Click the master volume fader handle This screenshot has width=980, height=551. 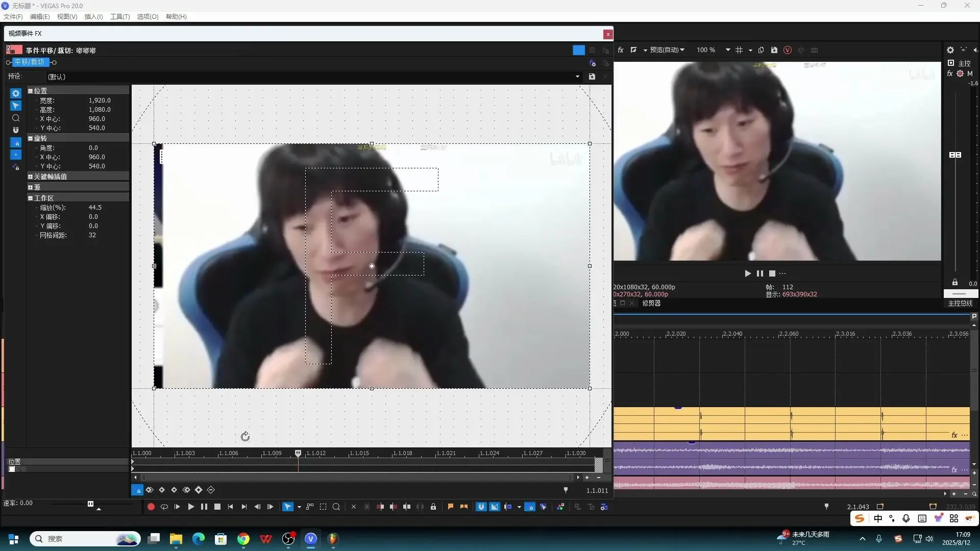[955, 155]
